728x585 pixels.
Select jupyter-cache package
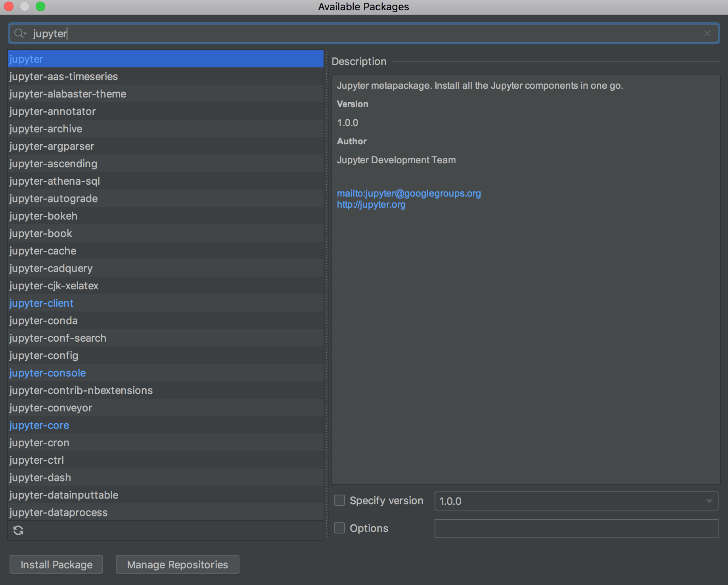(166, 250)
